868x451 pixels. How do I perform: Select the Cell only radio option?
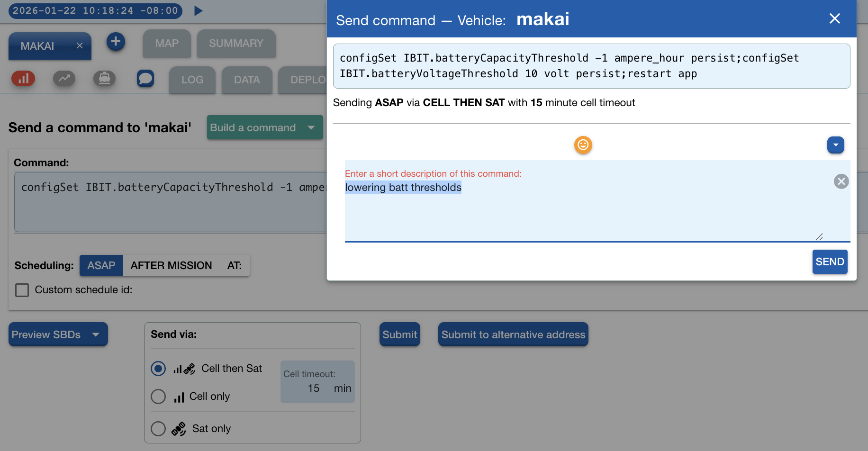pos(158,397)
